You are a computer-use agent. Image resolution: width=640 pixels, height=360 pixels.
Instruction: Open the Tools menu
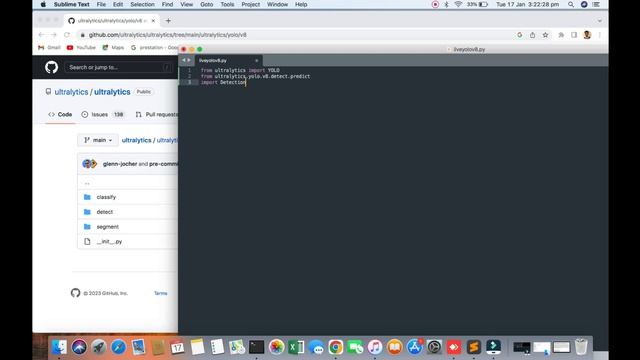pyautogui.click(x=227, y=4)
